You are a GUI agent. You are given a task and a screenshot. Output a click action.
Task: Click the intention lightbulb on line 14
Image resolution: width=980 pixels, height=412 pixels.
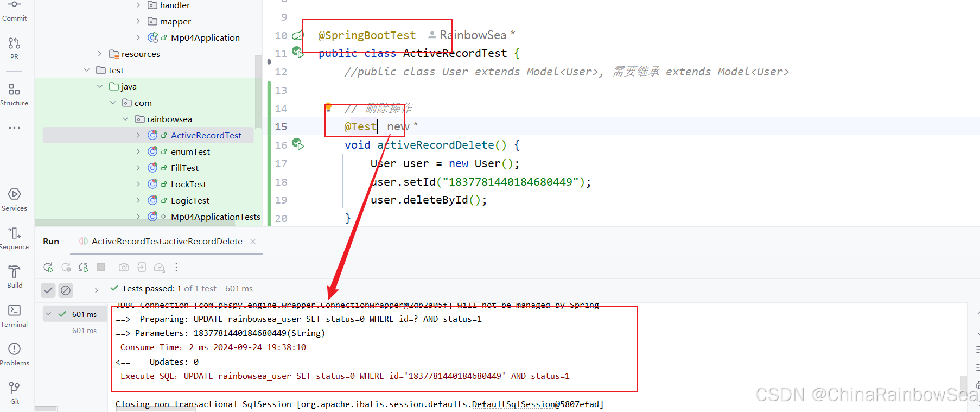click(328, 107)
